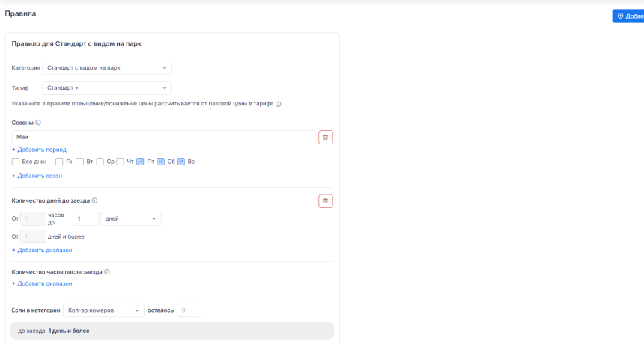Show info tooltip next to Сезоны
The height and width of the screenshot is (344, 644).
pyautogui.click(x=38, y=123)
